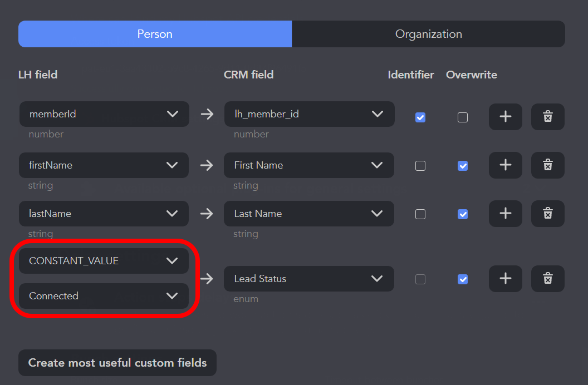The width and height of the screenshot is (588, 385).
Task: Uncheck Identifier for lh_member_id row
Action: click(x=420, y=117)
